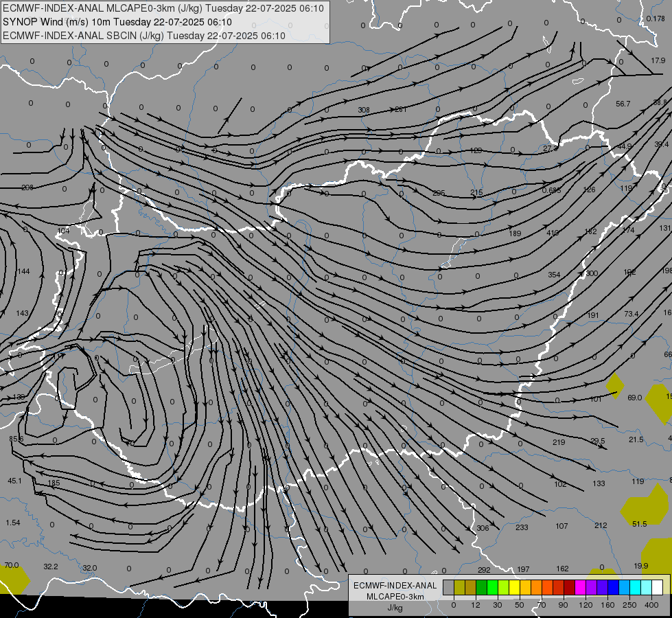Click the 104 data value

[63, 231]
